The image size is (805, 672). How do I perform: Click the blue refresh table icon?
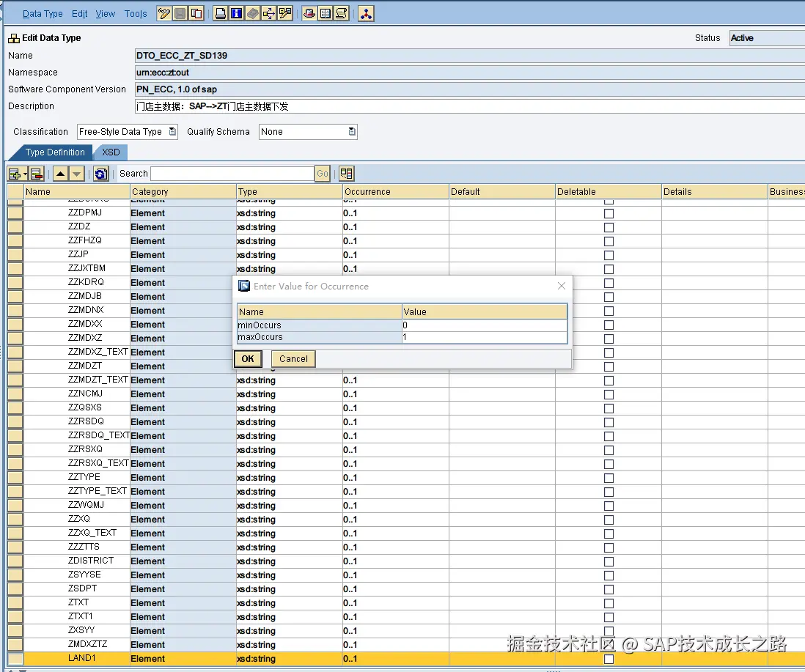click(x=101, y=174)
